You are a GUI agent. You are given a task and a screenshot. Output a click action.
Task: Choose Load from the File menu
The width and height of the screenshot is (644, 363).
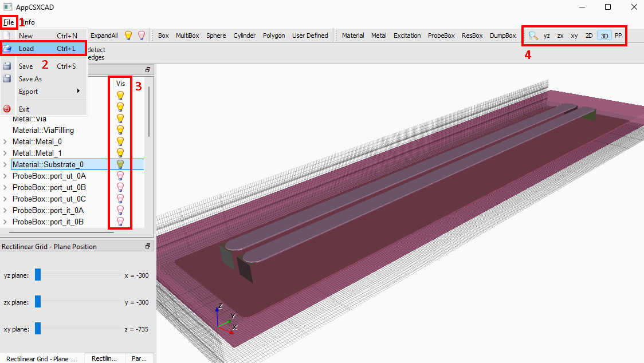tap(44, 49)
